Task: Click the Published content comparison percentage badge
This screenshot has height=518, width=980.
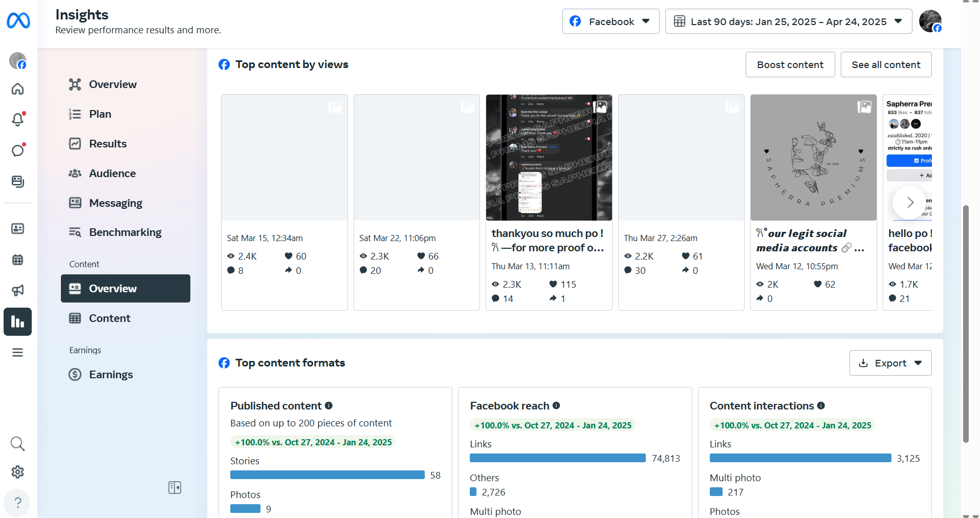Action: pos(313,442)
